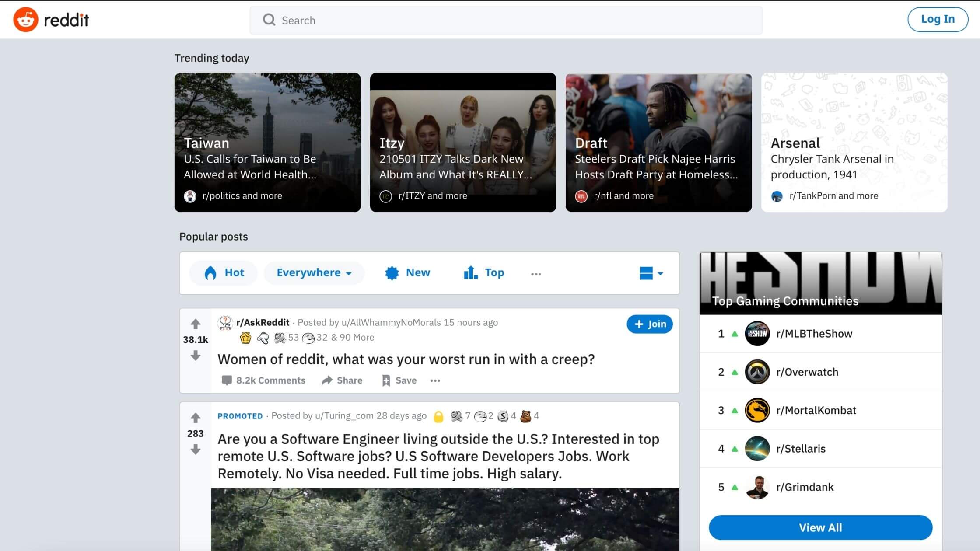Click the r/Stellaris community icon

pyautogui.click(x=757, y=449)
